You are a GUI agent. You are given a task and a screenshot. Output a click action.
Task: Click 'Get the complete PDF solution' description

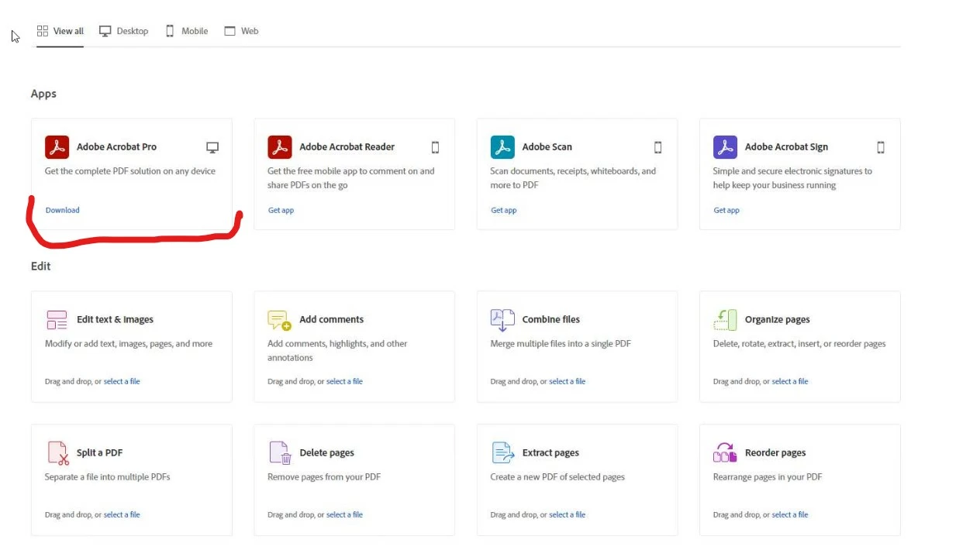[130, 170]
